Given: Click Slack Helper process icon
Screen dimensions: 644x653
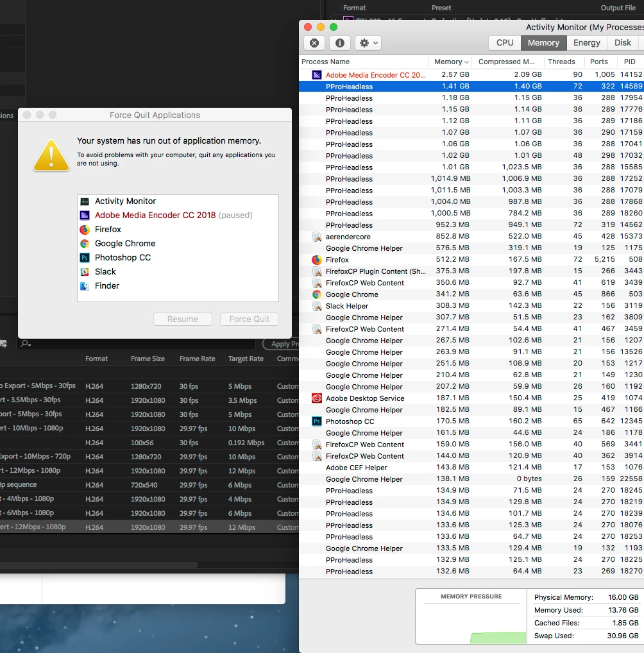Looking at the screenshot, I should point(317,306).
